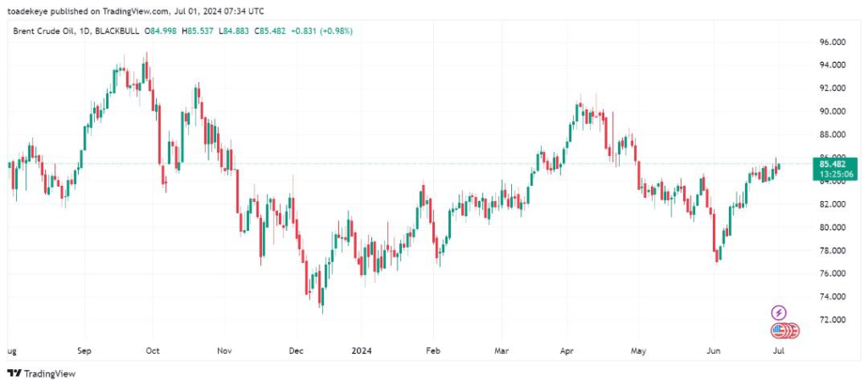This screenshot has height=386, width=868.
Task: Click the 78.000 price scale label
Action: (x=834, y=250)
